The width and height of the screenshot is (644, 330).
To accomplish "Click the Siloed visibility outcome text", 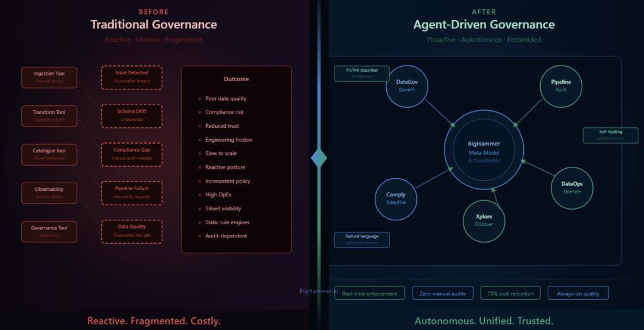I will click(x=223, y=208).
